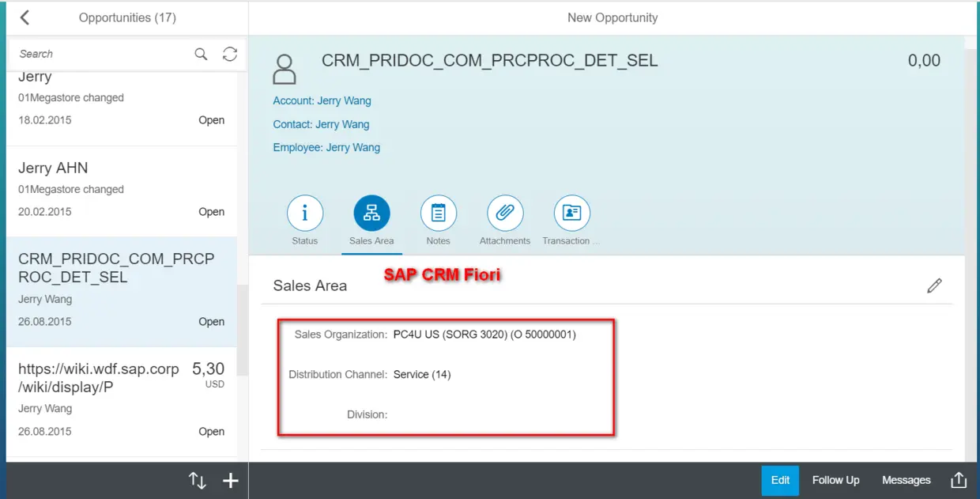Open the Transaction tab
The image size is (980, 499).
pos(571,214)
